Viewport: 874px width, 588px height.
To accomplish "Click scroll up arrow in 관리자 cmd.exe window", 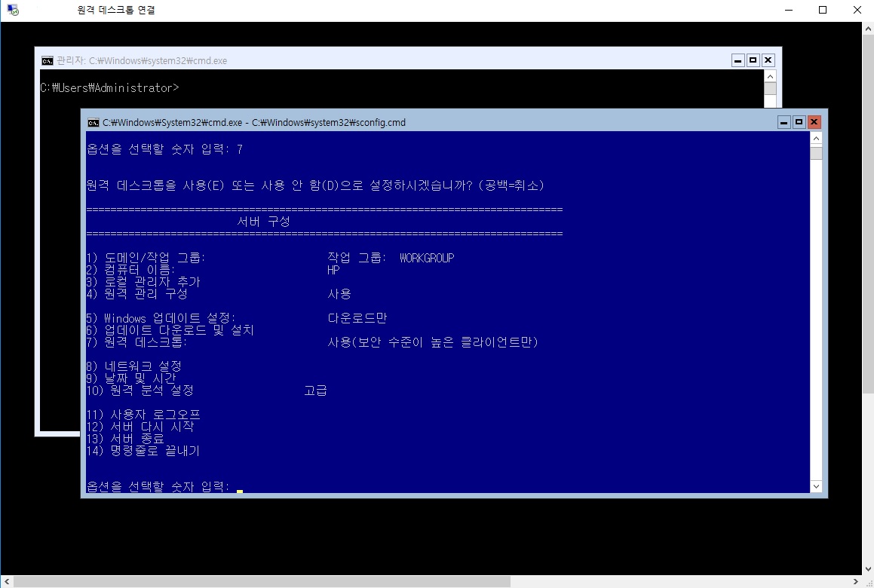I will coord(771,76).
